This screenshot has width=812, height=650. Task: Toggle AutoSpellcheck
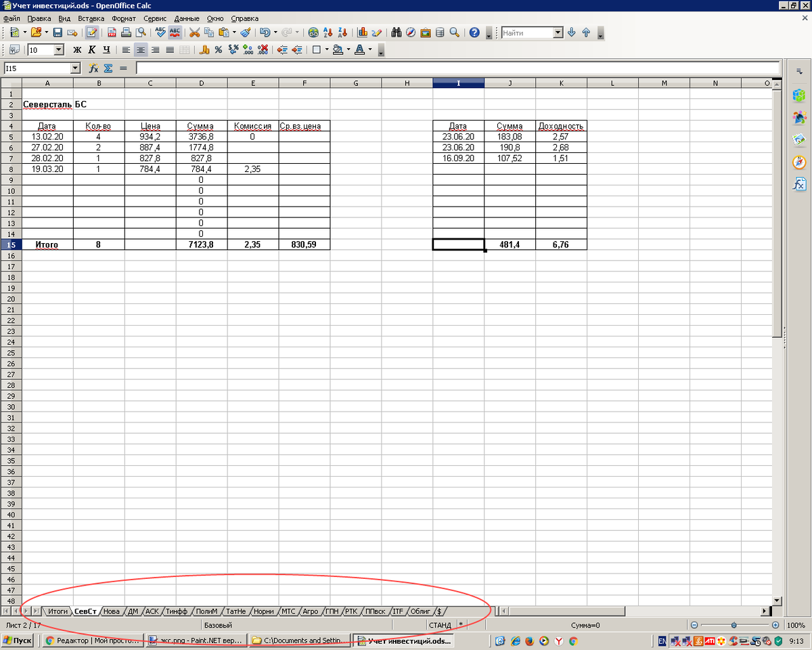(175, 32)
